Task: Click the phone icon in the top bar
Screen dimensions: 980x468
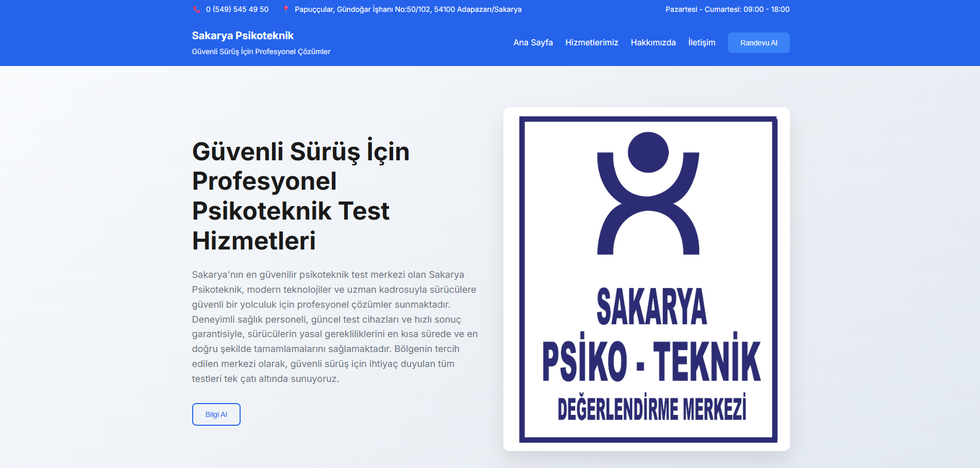Action: click(x=196, y=9)
